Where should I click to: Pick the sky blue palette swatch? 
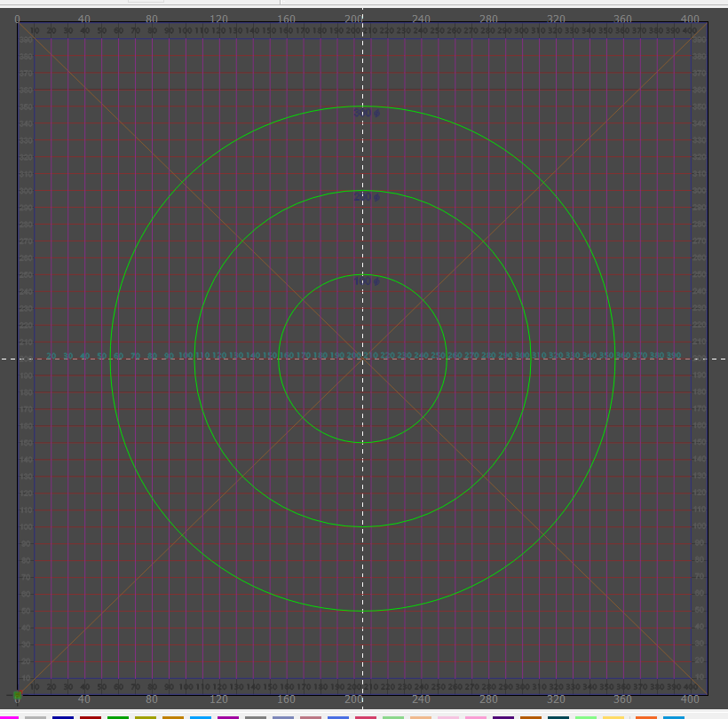(201, 716)
